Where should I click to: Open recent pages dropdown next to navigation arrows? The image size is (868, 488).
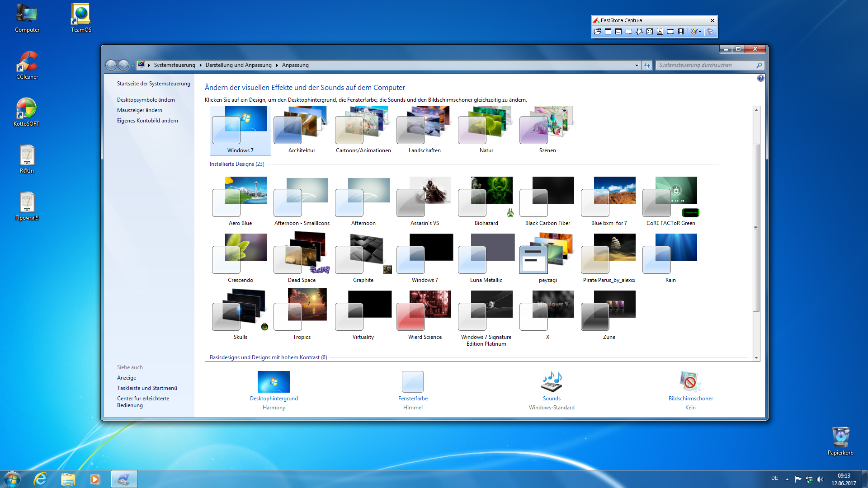(132, 66)
